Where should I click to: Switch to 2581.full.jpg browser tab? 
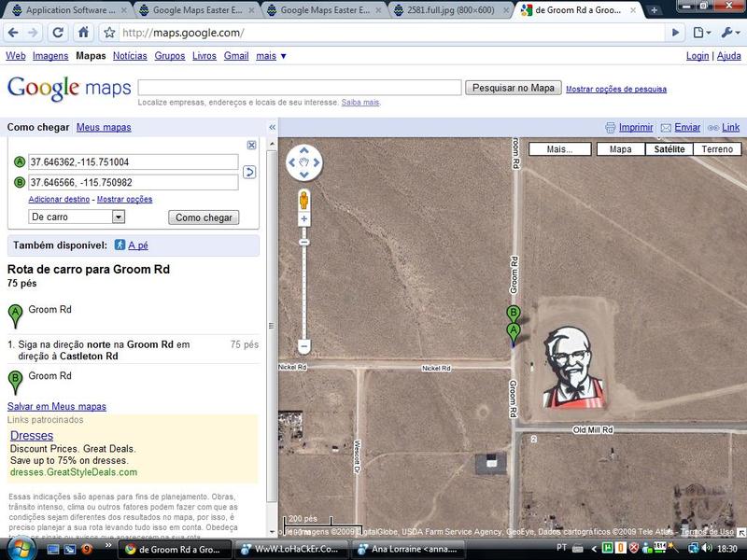[x=452, y=10]
